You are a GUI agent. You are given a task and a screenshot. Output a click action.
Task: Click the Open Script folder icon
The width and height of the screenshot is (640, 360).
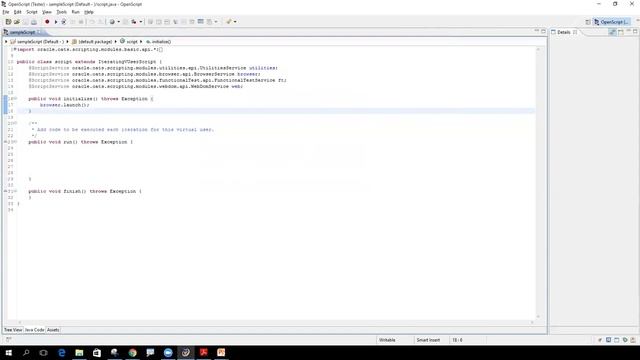17,22
